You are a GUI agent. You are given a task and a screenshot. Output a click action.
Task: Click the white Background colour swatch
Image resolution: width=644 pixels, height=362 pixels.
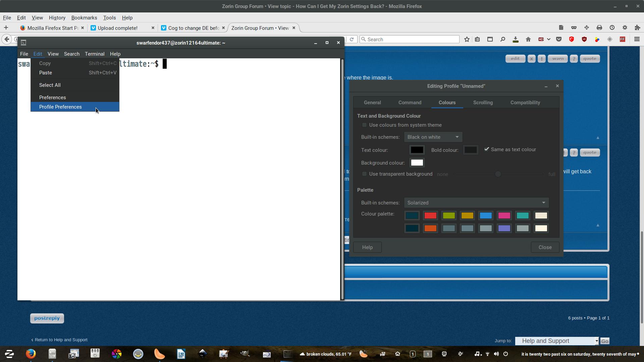(417, 163)
